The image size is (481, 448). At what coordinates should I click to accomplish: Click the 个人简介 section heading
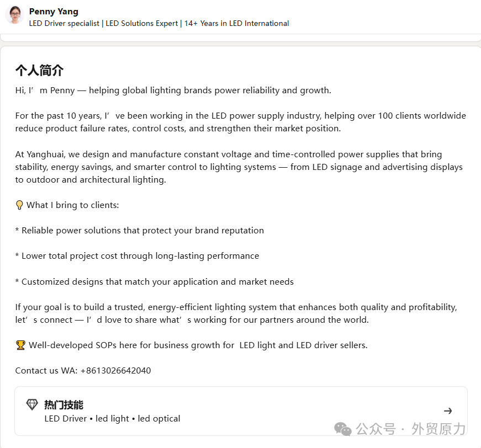[39, 71]
